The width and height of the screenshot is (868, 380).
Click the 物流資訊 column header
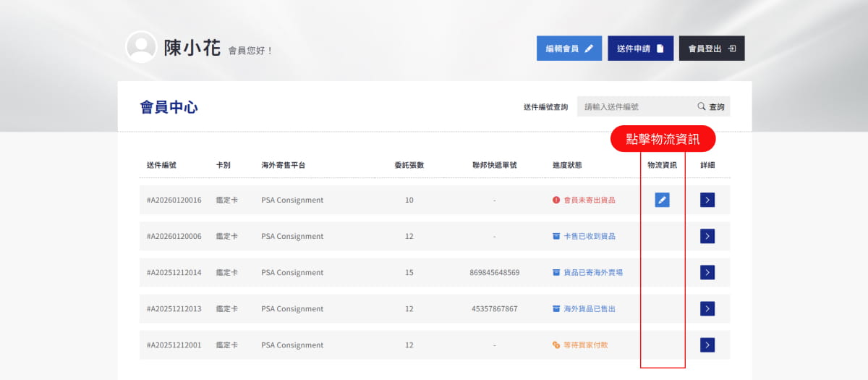coord(662,165)
